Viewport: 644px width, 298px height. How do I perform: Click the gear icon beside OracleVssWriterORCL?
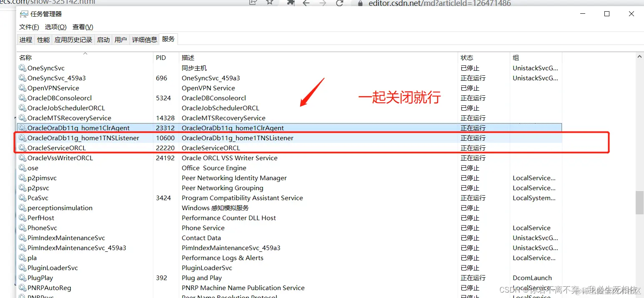coord(23,158)
